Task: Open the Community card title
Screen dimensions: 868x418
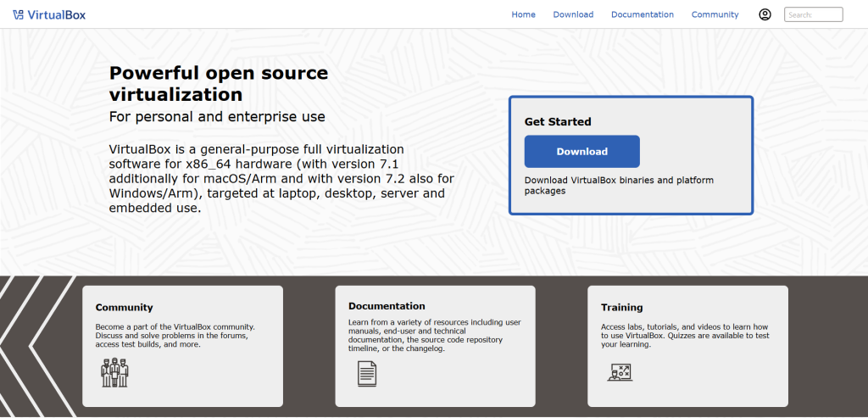Action: [124, 308]
